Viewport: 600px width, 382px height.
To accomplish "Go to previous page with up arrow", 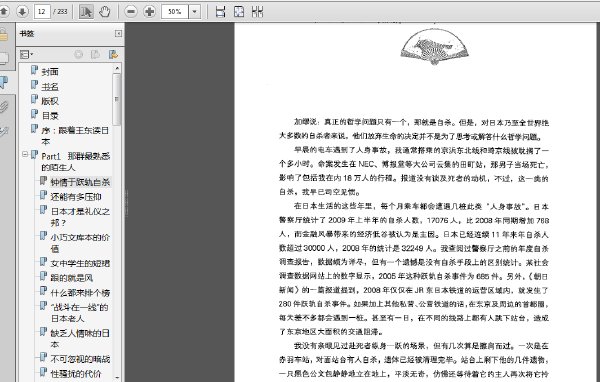I will point(3,11).
